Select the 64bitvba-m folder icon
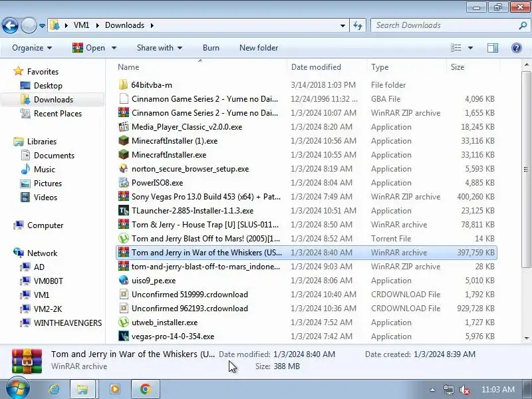Viewport: 532px width, 399px height. coord(124,85)
